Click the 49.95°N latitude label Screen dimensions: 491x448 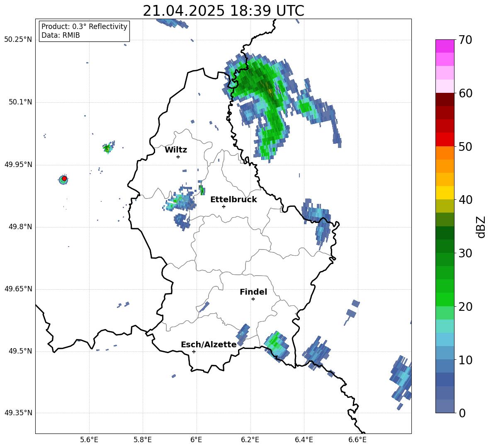click(18, 165)
